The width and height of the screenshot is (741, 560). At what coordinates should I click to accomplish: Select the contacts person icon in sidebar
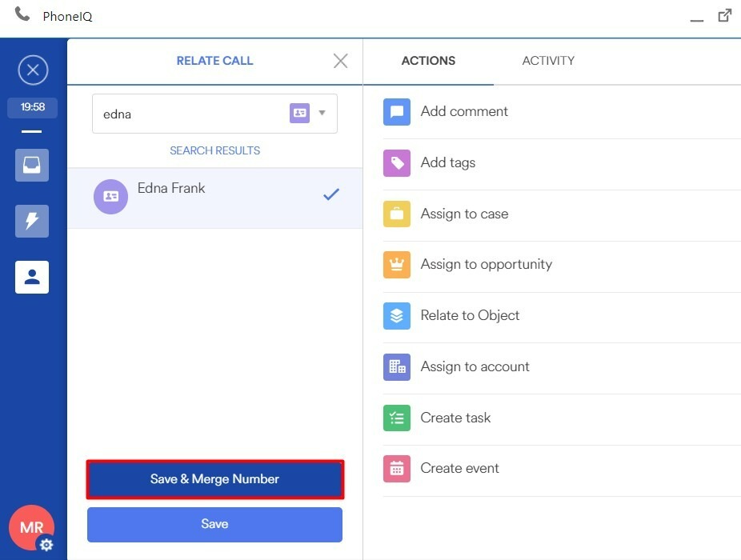tap(32, 277)
